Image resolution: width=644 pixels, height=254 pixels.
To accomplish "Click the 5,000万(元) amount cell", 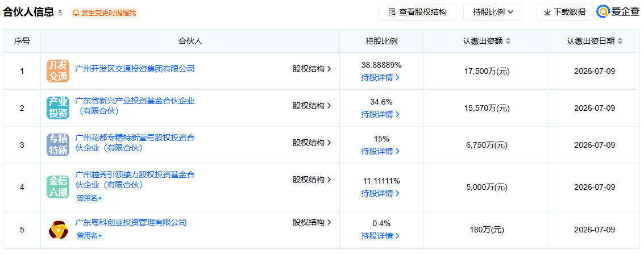I will [x=487, y=187].
